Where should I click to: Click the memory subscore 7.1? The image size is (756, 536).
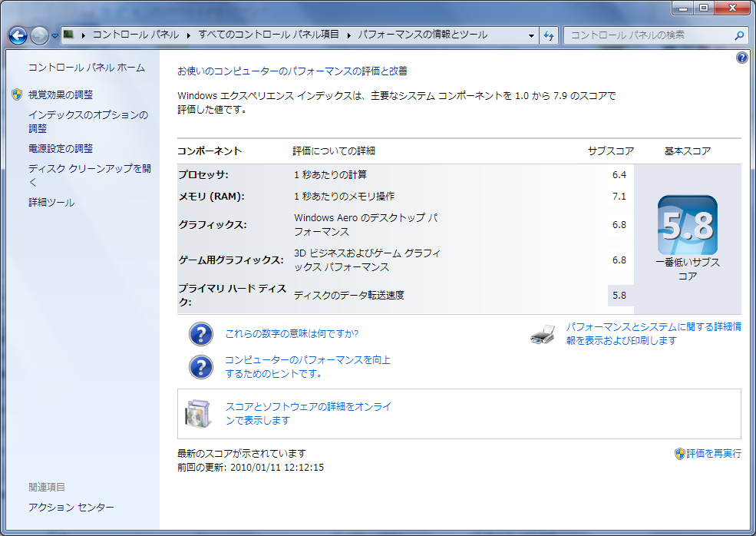click(619, 197)
